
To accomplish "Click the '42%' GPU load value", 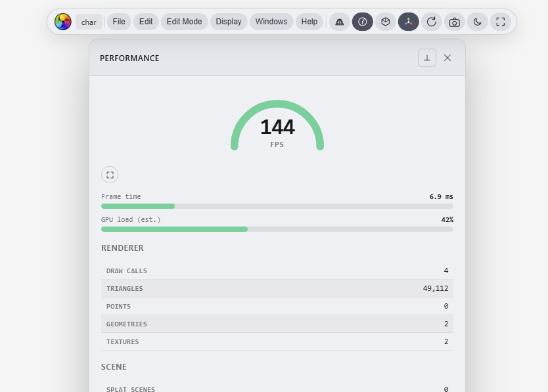I will (447, 220).
